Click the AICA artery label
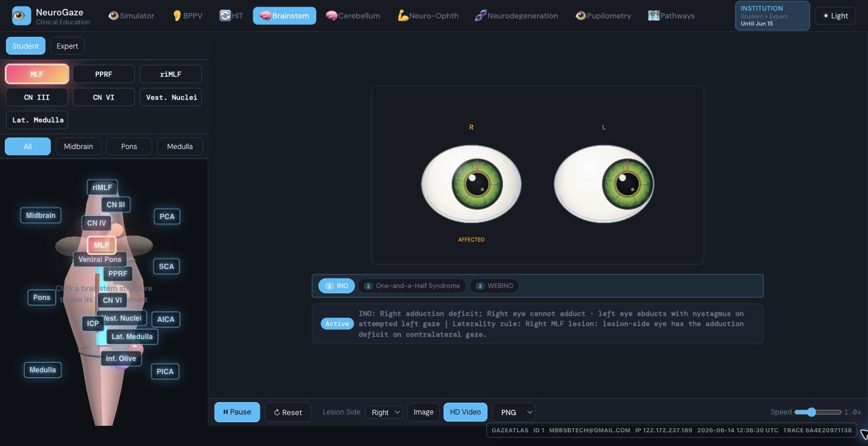Screen dimensions: 868x446 click(166, 320)
